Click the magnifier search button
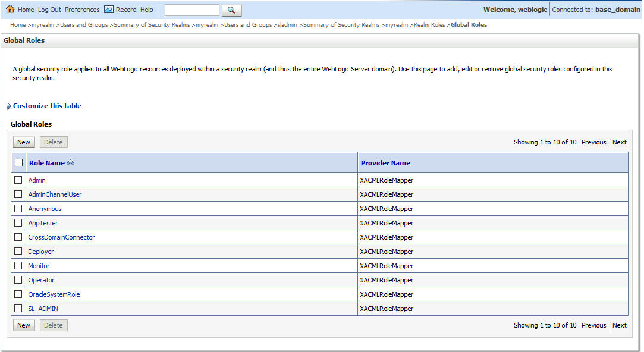 [x=232, y=10]
